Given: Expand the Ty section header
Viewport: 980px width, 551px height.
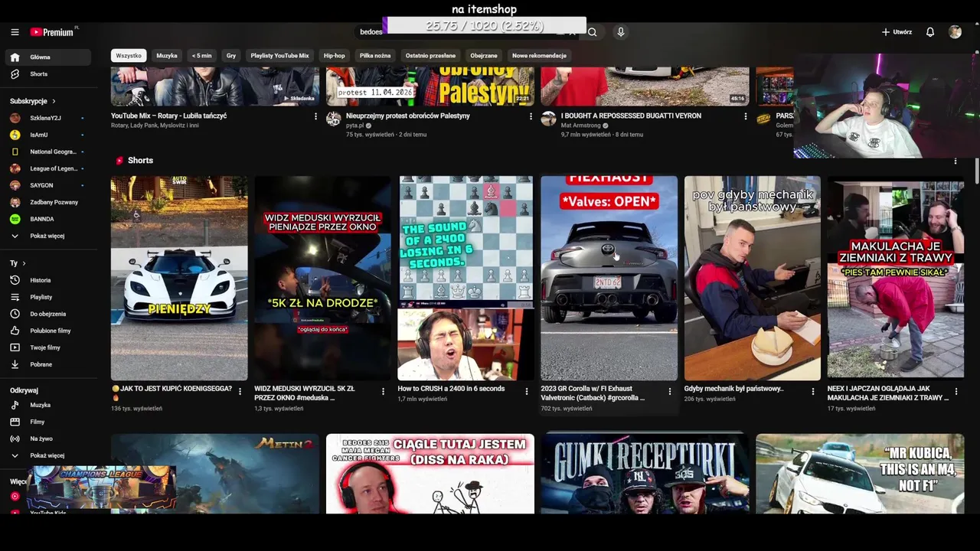Looking at the screenshot, I should point(18,263).
